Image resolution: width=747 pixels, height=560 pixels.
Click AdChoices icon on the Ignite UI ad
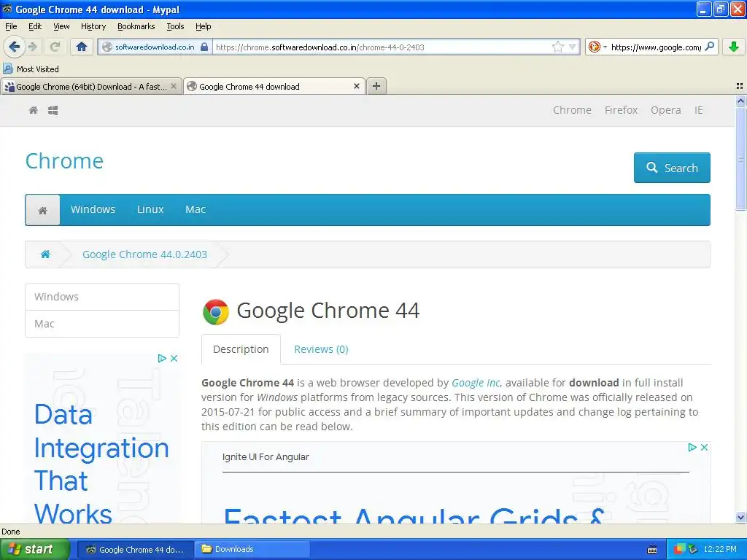click(692, 447)
